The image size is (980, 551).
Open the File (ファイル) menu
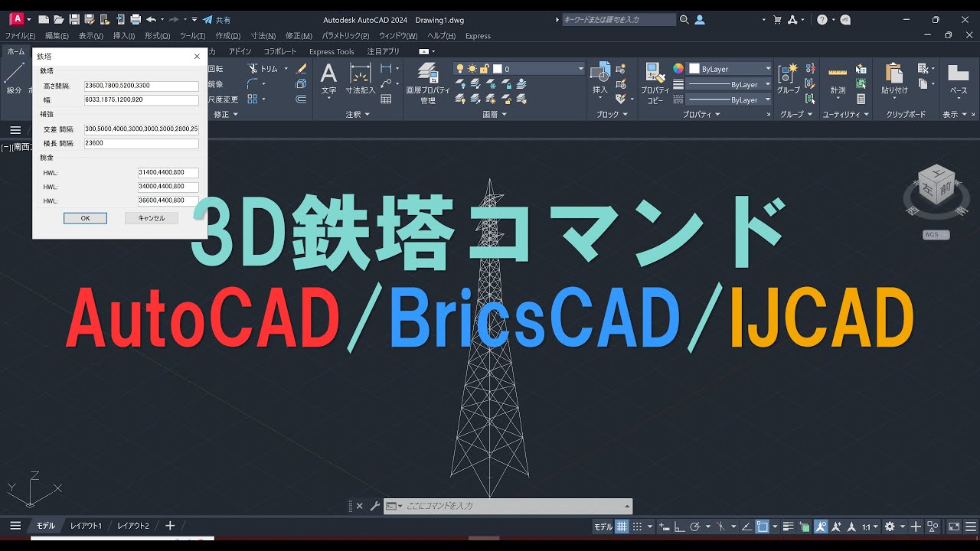click(x=20, y=36)
